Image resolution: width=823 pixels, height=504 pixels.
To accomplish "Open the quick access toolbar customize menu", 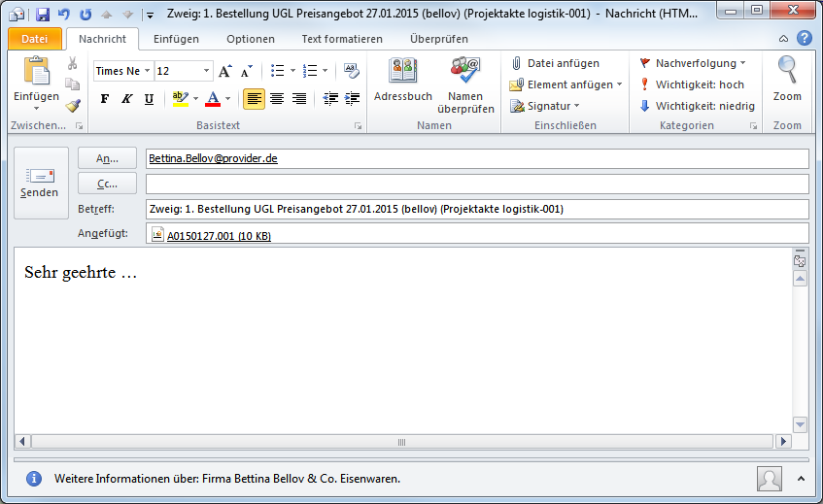I will (150, 16).
